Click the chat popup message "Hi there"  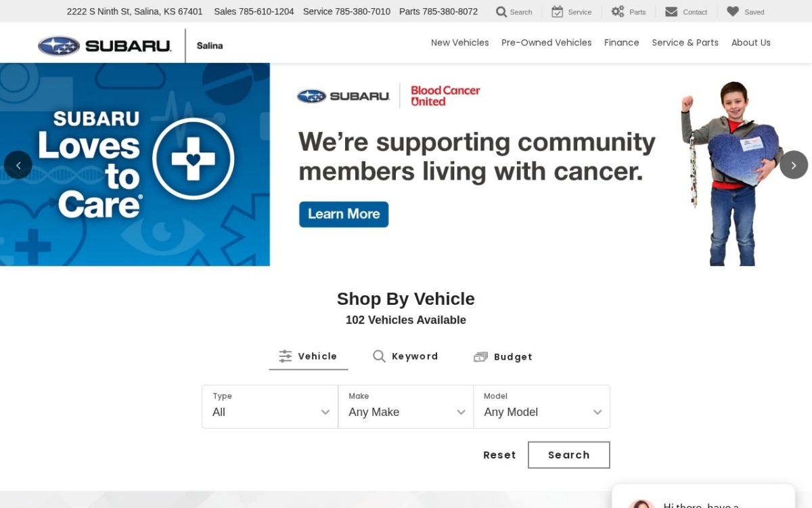pyautogui.click(x=701, y=505)
